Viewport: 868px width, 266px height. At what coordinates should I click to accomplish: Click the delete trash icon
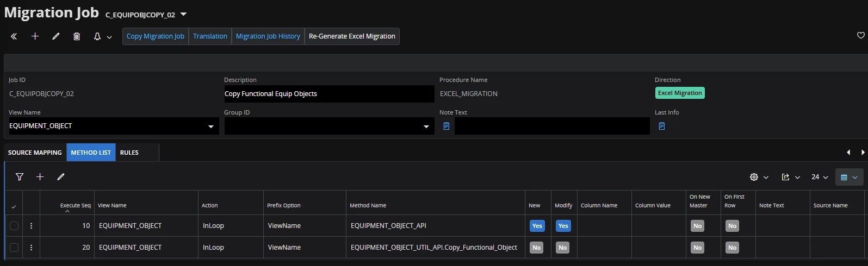pyautogui.click(x=77, y=36)
